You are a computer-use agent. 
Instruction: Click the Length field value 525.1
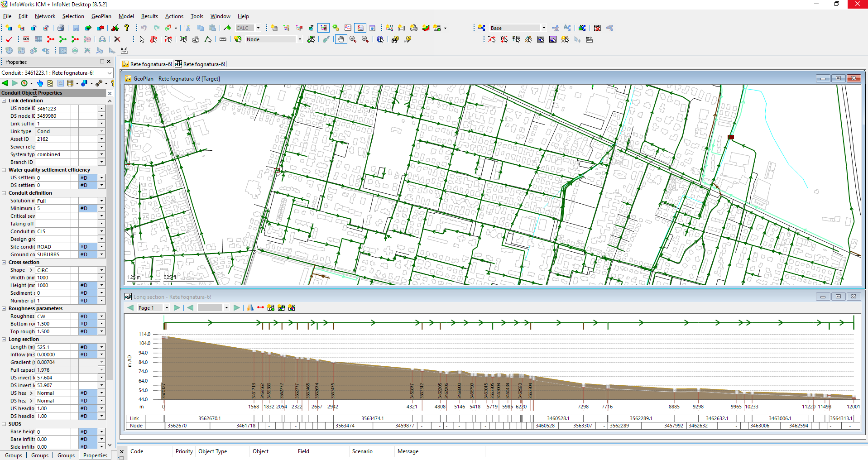click(53, 347)
